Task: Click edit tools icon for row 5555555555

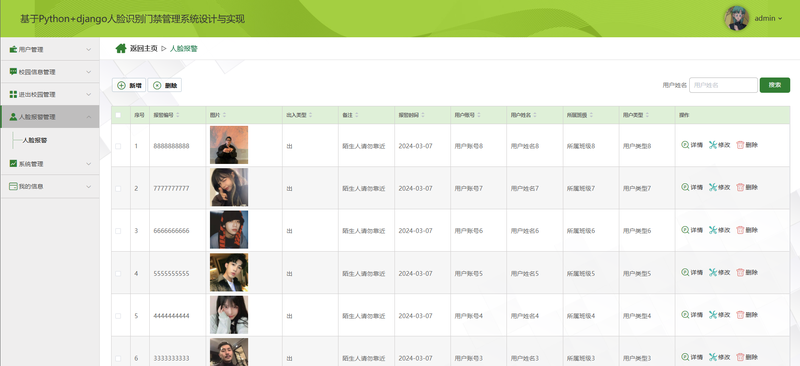Action: (713, 273)
